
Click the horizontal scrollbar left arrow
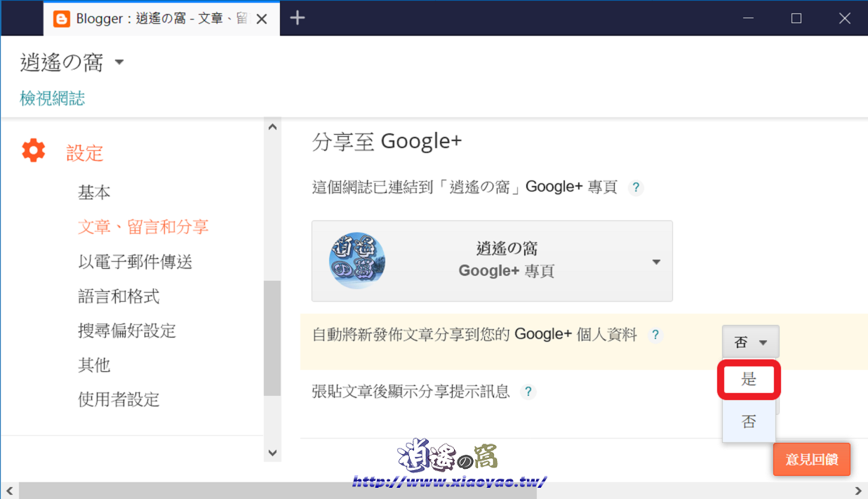(9, 491)
